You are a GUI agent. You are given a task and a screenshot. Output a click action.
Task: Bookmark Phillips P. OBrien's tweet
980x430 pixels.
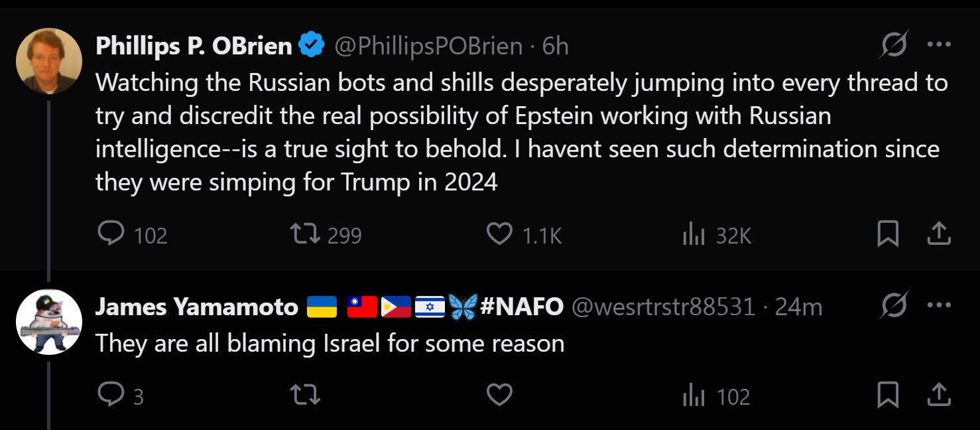coord(888,234)
